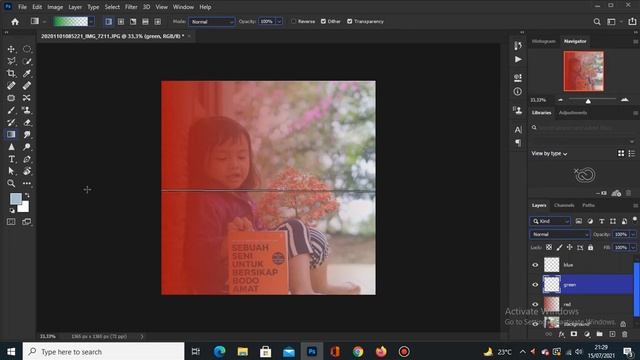Toggle Lock transparent pixels
The width and height of the screenshot is (640, 360).
pyautogui.click(x=549, y=247)
